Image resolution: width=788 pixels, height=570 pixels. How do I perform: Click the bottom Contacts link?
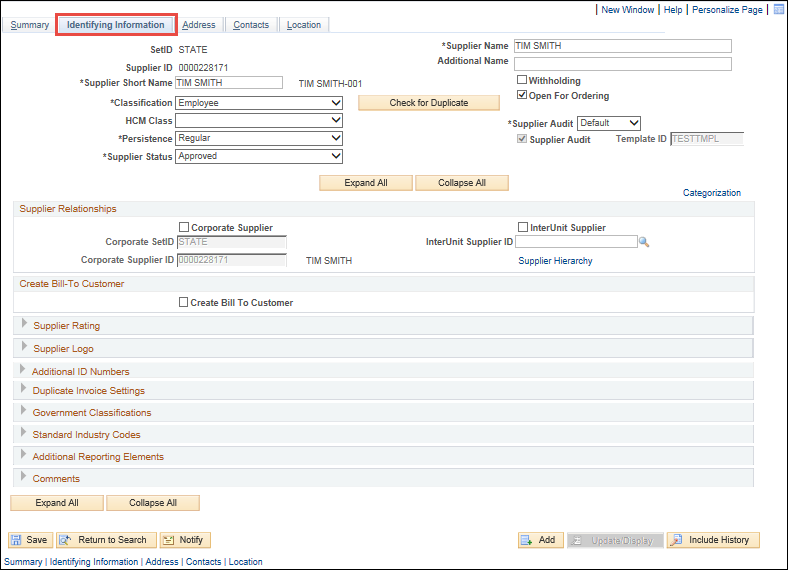pos(204,562)
